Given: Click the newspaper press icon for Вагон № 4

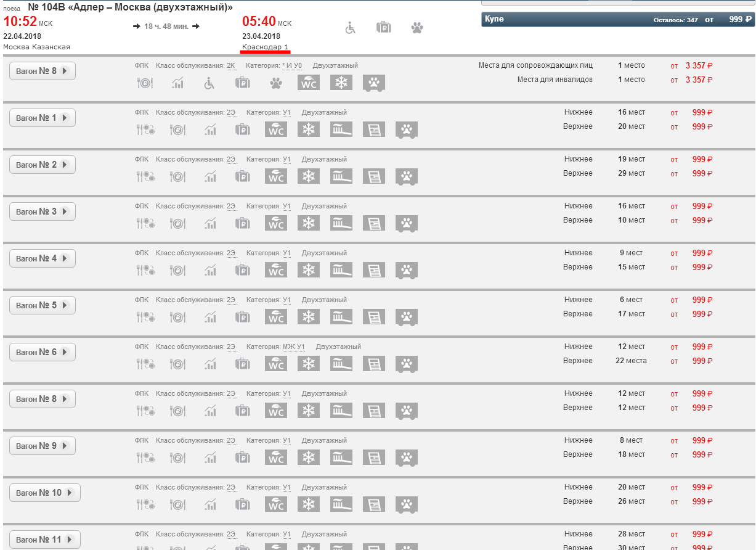Looking at the screenshot, I should (x=373, y=269).
